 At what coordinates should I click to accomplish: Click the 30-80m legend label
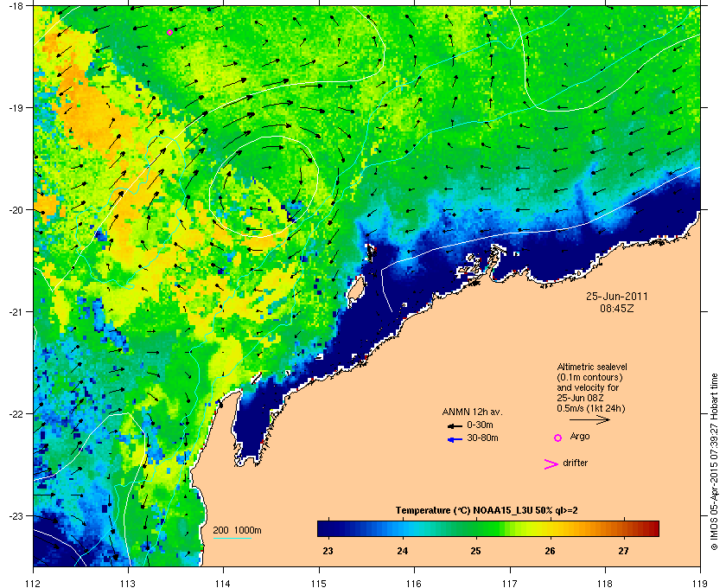click(x=482, y=438)
